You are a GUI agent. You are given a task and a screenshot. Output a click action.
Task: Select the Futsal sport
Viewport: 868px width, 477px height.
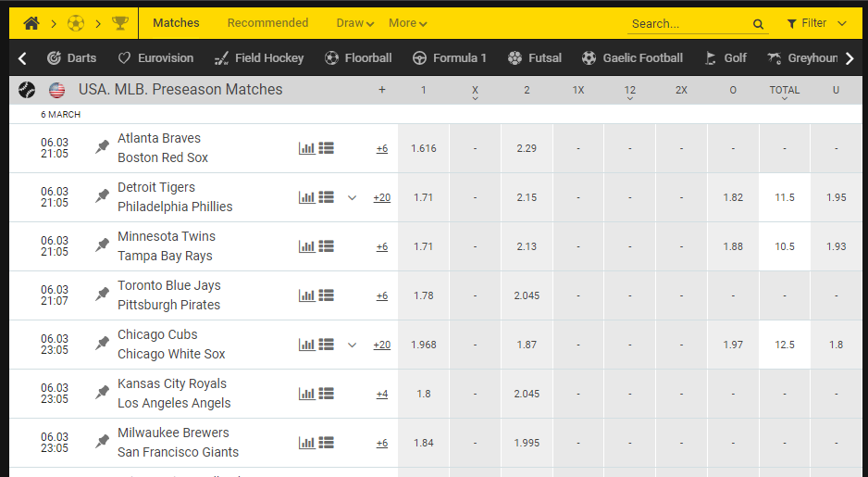tap(535, 57)
